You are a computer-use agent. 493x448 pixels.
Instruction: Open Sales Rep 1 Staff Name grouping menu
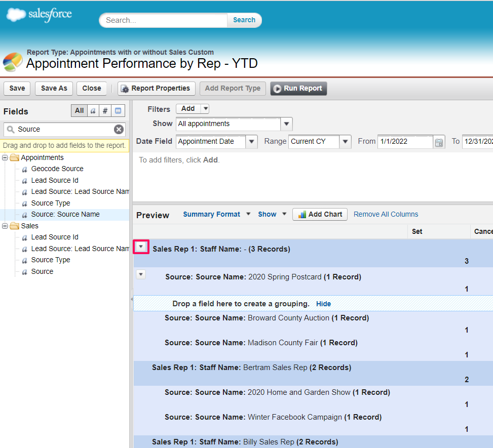tap(141, 247)
